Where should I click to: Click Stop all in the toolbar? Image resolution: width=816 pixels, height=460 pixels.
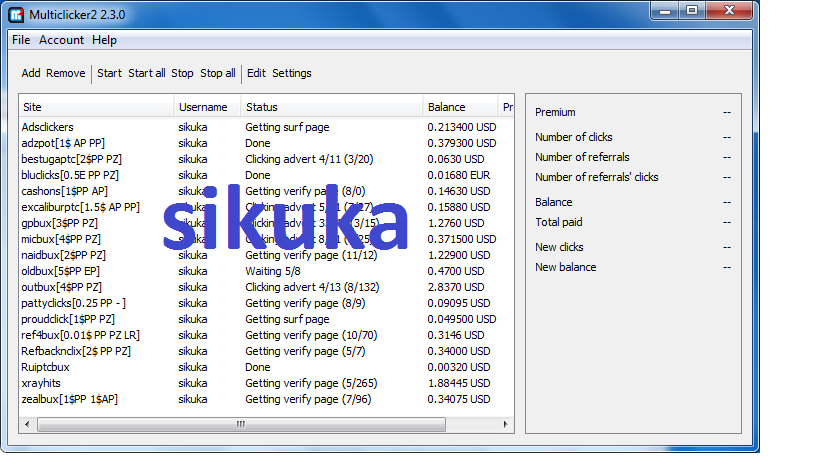(218, 73)
